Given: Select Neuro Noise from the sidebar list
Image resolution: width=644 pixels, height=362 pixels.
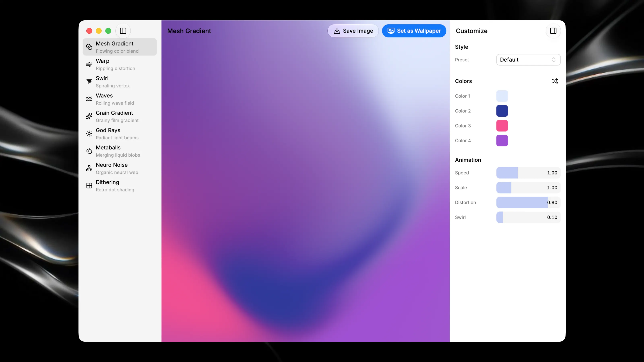Looking at the screenshot, I should (112, 165).
